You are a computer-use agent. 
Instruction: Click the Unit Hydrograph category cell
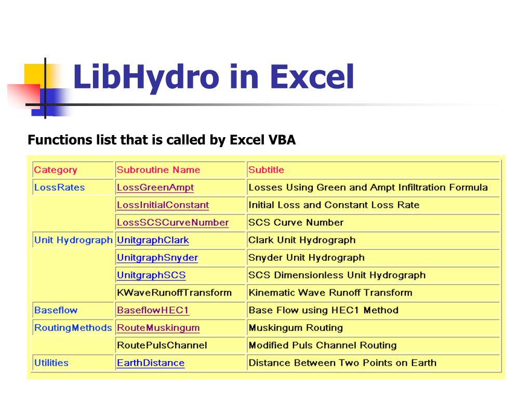pos(73,240)
